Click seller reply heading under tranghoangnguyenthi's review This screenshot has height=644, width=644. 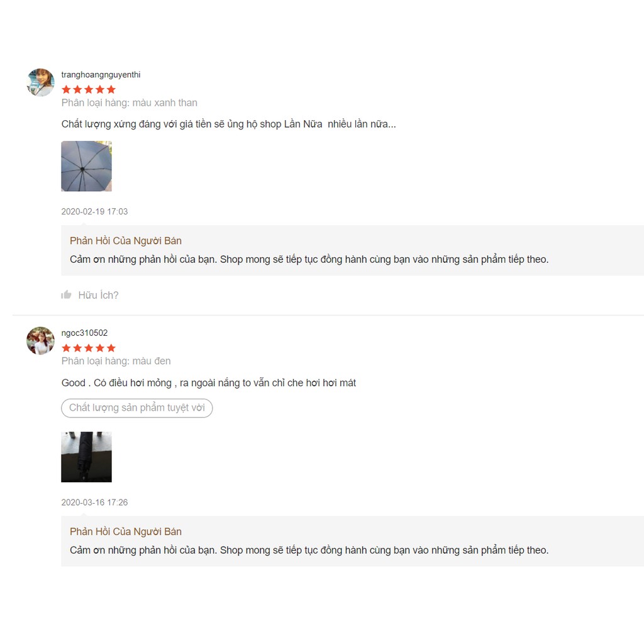(126, 241)
